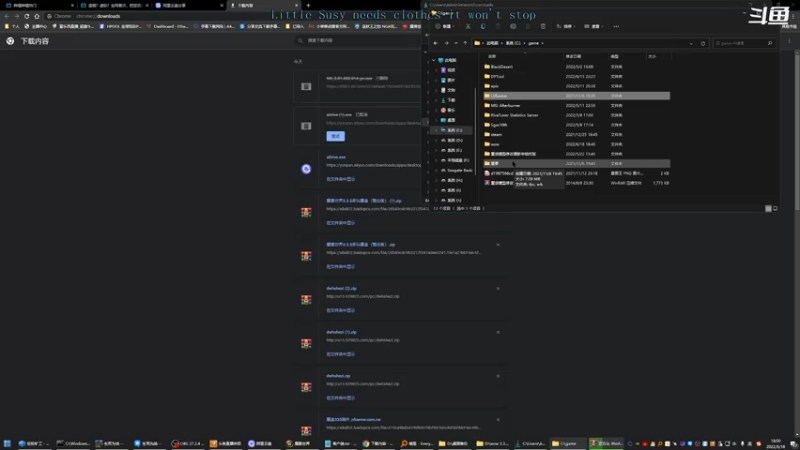
Task: Go back using Explorer's back arrow
Action: pyautogui.click(x=436, y=43)
